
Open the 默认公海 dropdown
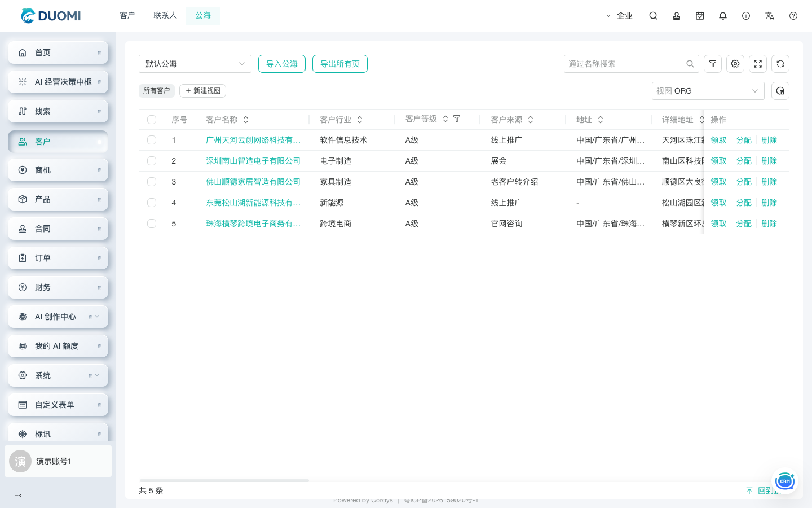(195, 64)
